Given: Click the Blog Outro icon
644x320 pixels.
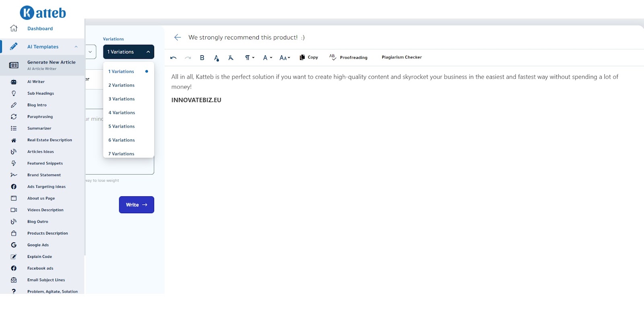Looking at the screenshot, I should [x=14, y=222].
